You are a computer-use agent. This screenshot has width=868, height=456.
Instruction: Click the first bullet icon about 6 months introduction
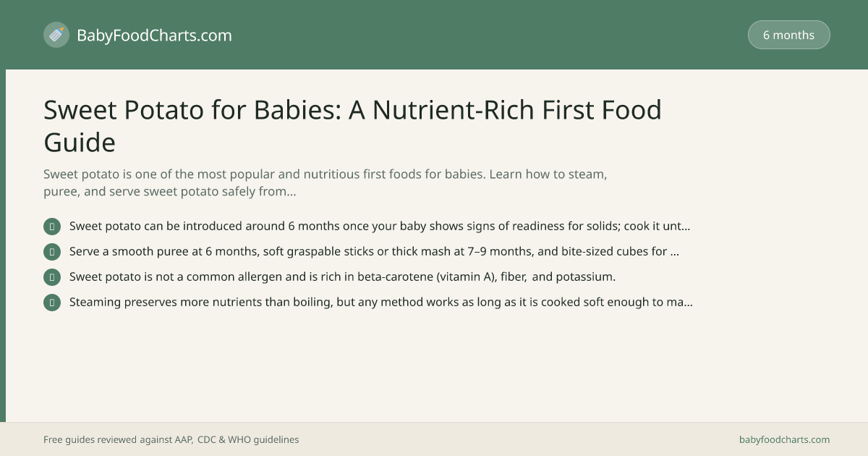pos(52,227)
